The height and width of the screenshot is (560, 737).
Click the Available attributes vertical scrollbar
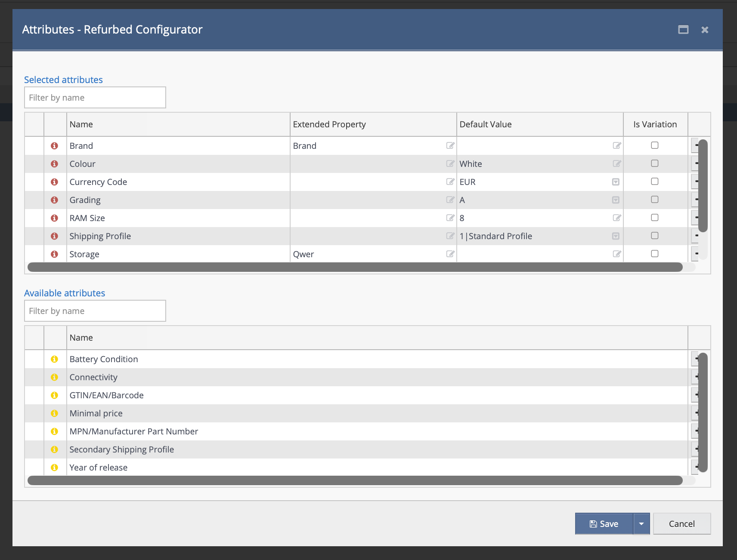(703, 412)
